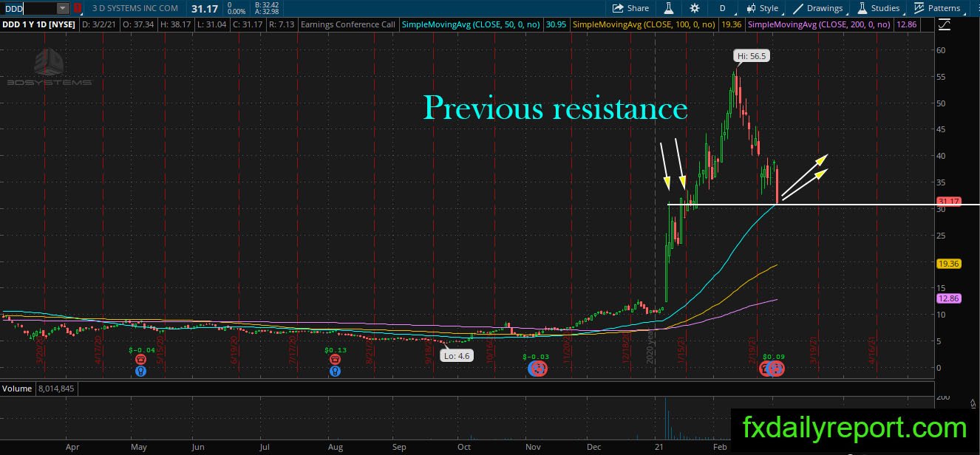Viewport: 980px width, 455px height.
Task: Click the 31.17 last price in header
Action: (x=203, y=8)
